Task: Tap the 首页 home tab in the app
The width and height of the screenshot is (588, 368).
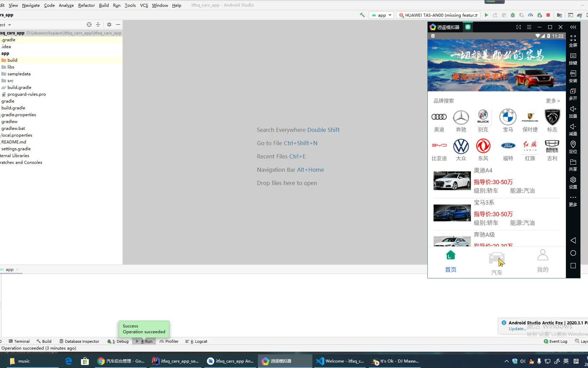Action: [451, 262]
